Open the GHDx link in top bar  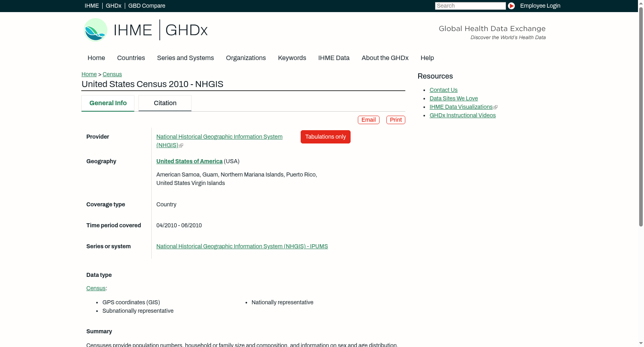pyautogui.click(x=114, y=6)
